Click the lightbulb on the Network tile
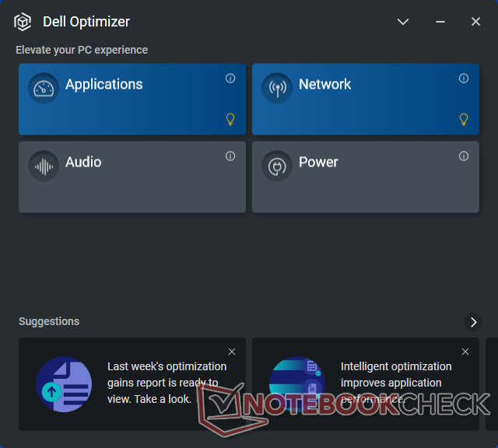Viewport: 498px width, 448px height. click(x=464, y=119)
